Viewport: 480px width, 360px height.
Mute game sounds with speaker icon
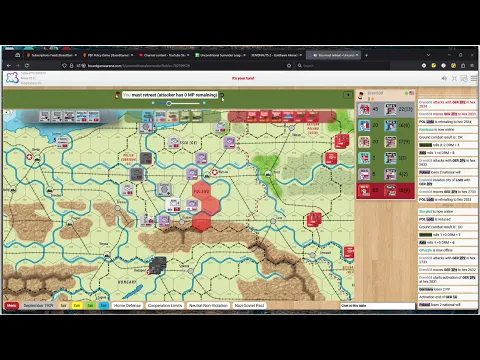pyautogui.click(x=444, y=78)
